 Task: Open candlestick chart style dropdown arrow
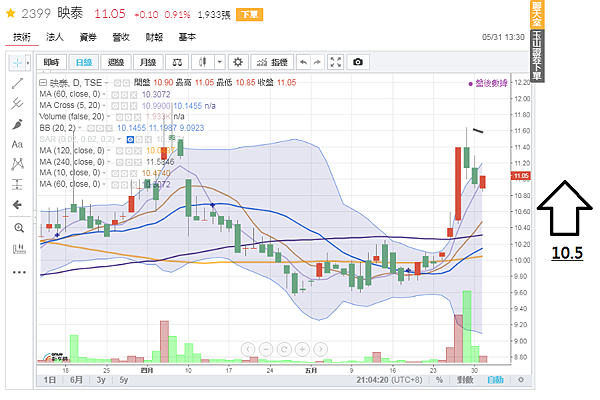coord(216,62)
